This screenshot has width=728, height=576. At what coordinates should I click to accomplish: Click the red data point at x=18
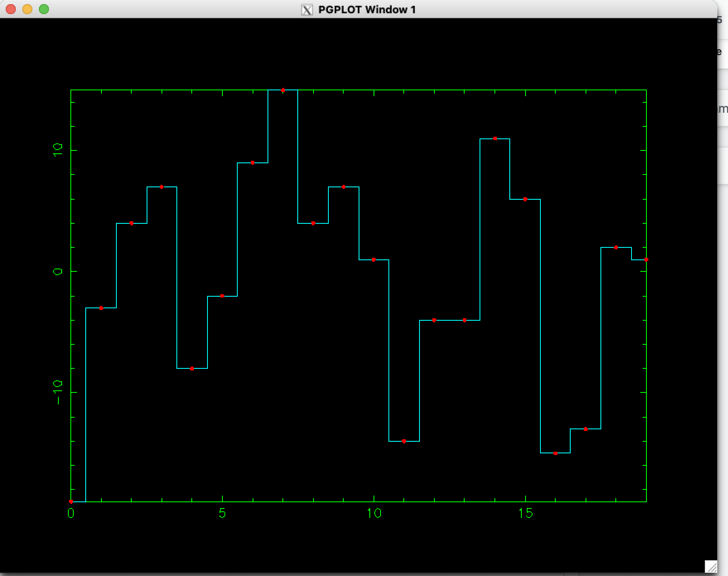click(x=616, y=247)
